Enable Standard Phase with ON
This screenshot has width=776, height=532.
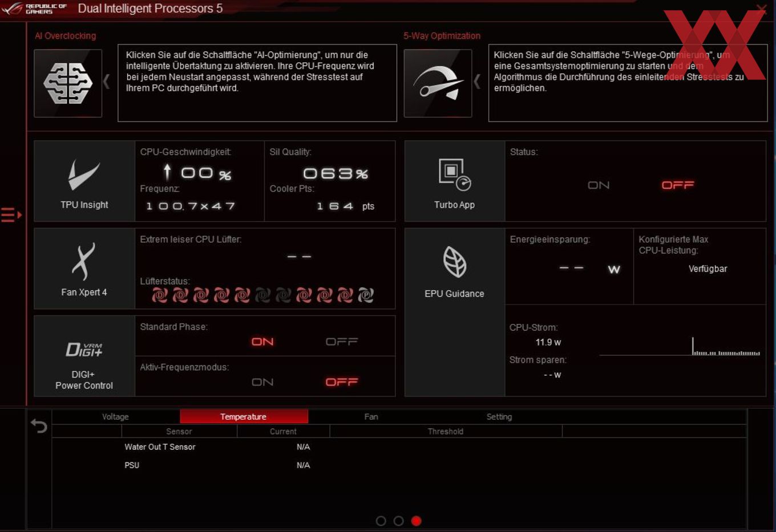(262, 342)
